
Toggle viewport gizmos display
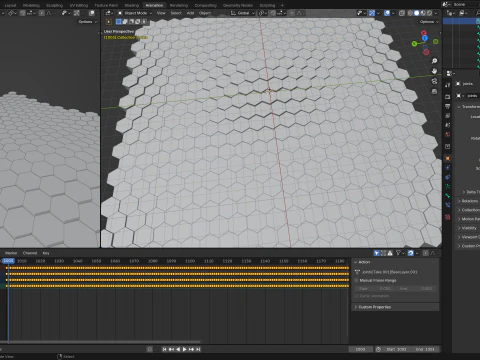(372, 13)
